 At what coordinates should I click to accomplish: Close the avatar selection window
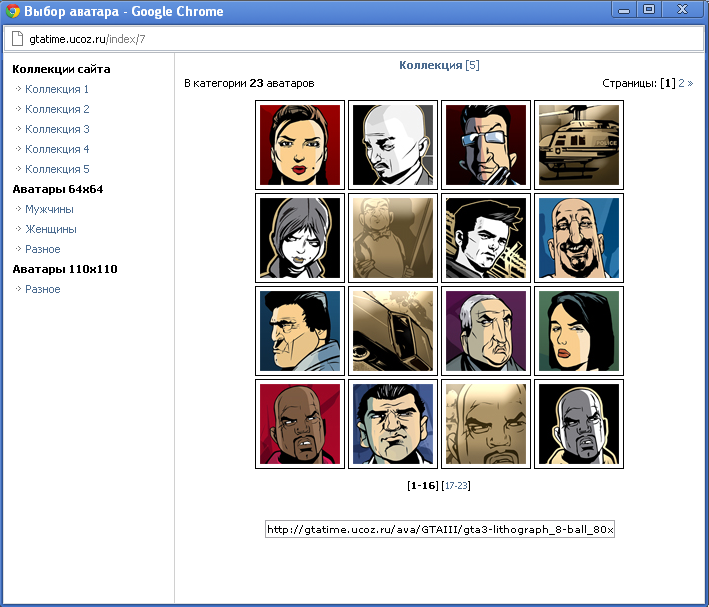point(682,9)
